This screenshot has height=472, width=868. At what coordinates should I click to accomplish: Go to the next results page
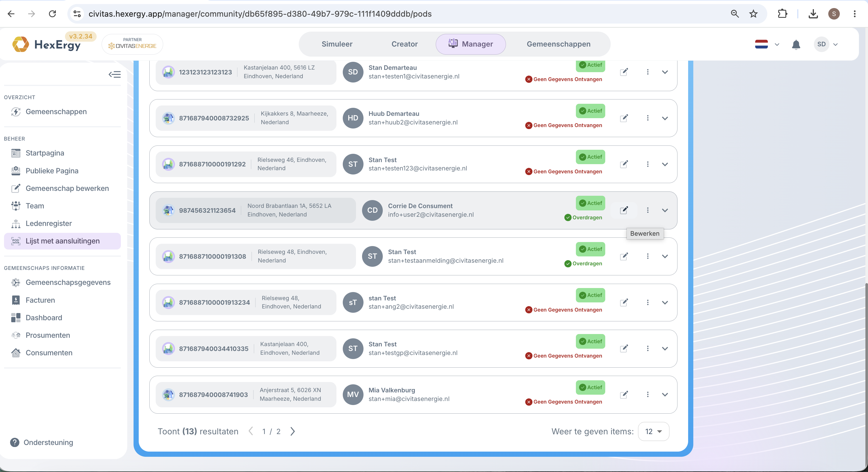tap(292, 431)
